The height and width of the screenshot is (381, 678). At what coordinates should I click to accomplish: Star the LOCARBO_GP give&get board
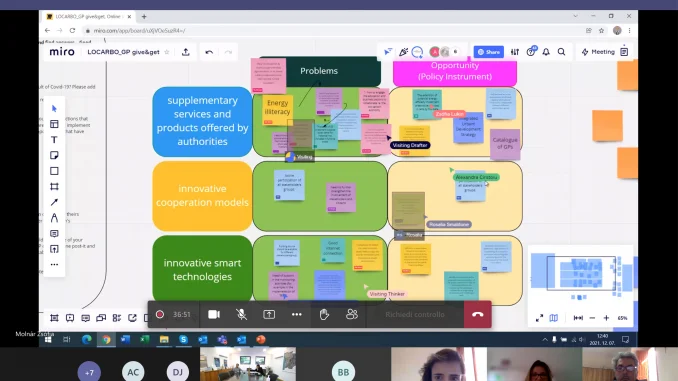[x=167, y=52]
